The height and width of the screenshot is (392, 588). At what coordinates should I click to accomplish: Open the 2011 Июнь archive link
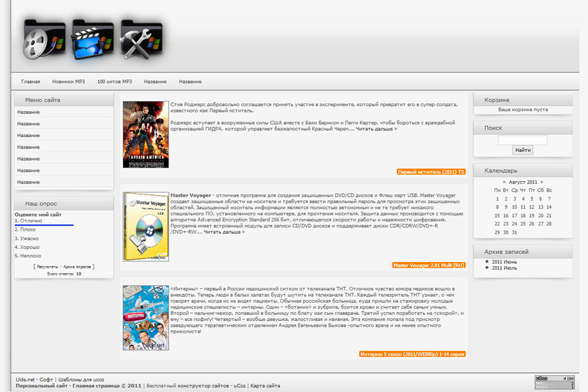click(505, 262)
